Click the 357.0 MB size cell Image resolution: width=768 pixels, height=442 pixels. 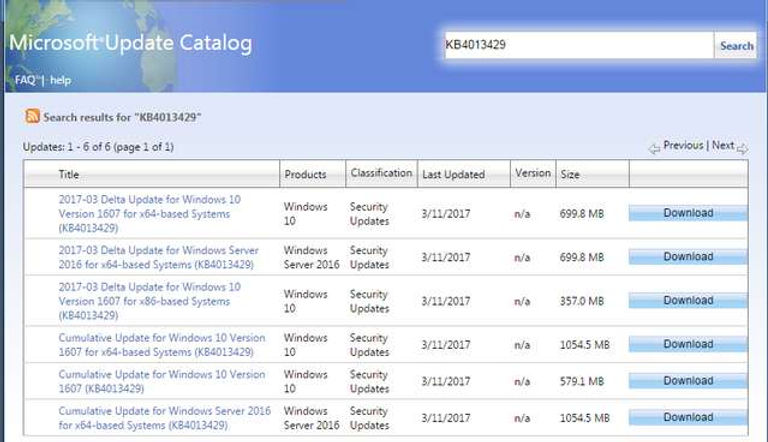582,301
